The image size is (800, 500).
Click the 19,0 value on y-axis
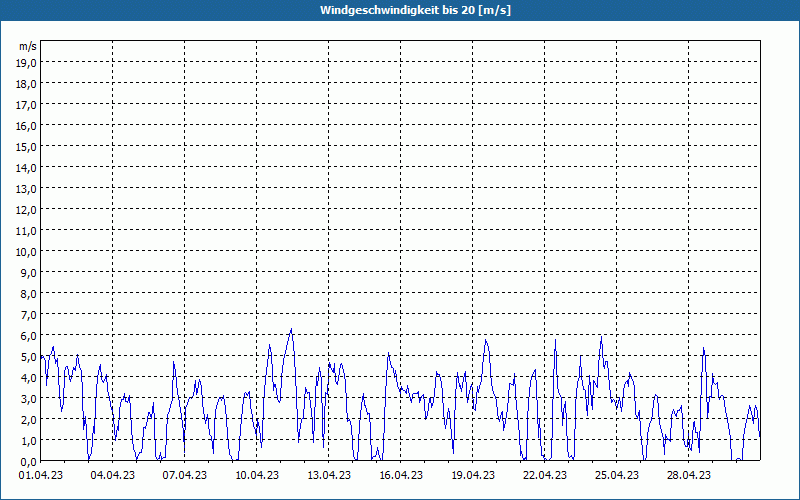pos(28,63)
